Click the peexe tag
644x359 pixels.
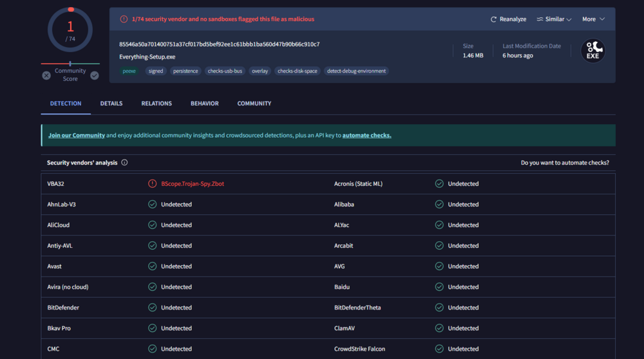point(129,71)
